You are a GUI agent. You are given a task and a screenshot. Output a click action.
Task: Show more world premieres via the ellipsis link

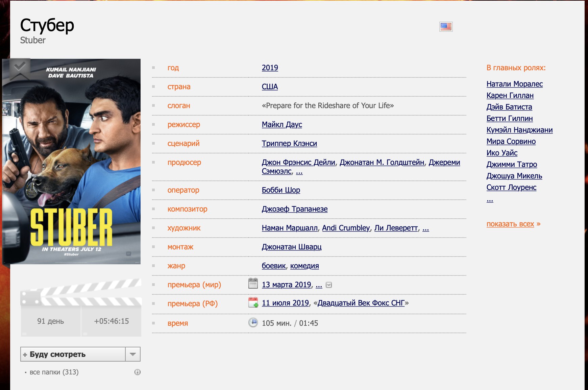319,285
